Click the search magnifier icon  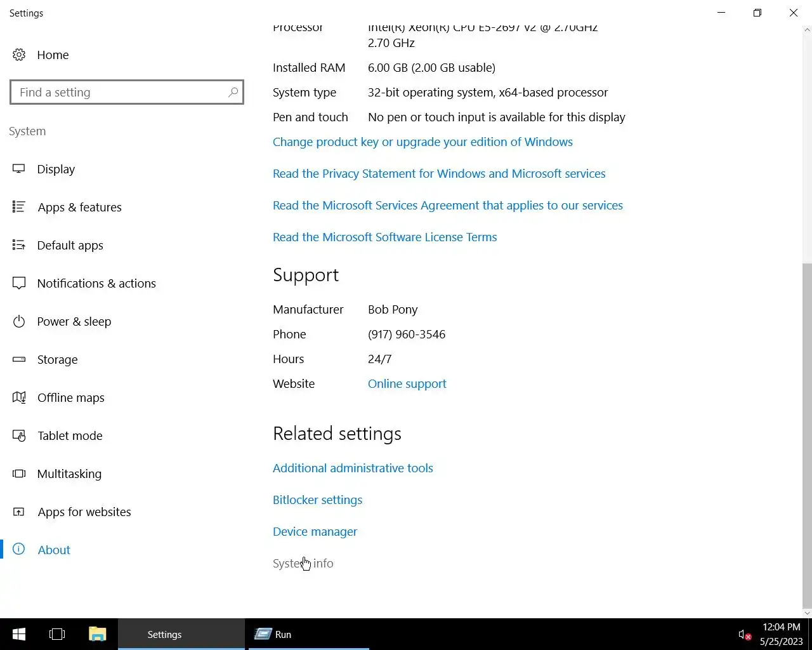[233, 92]
